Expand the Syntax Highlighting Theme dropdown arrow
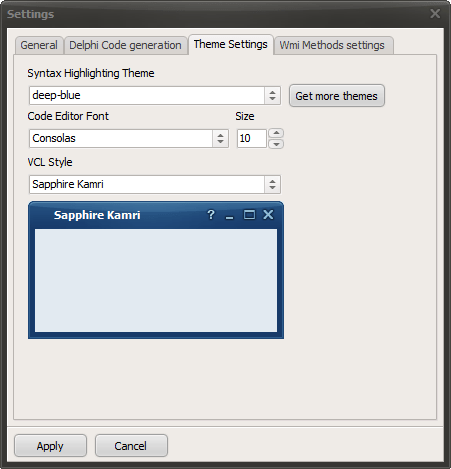The height and width of the screenshot is (469, 451). click(272, 95)
